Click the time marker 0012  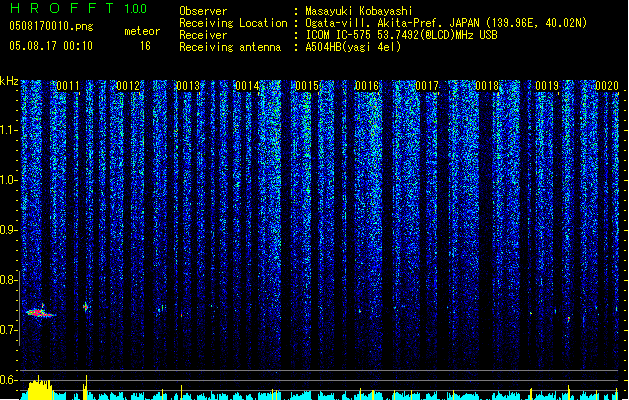pos(128,86)
